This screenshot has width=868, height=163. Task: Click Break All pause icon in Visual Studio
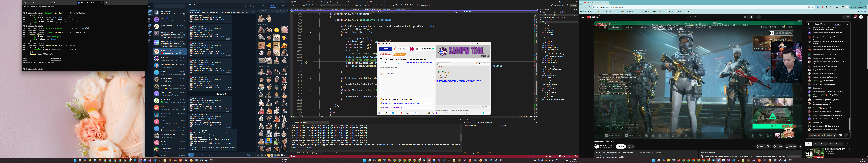[366, 5]
